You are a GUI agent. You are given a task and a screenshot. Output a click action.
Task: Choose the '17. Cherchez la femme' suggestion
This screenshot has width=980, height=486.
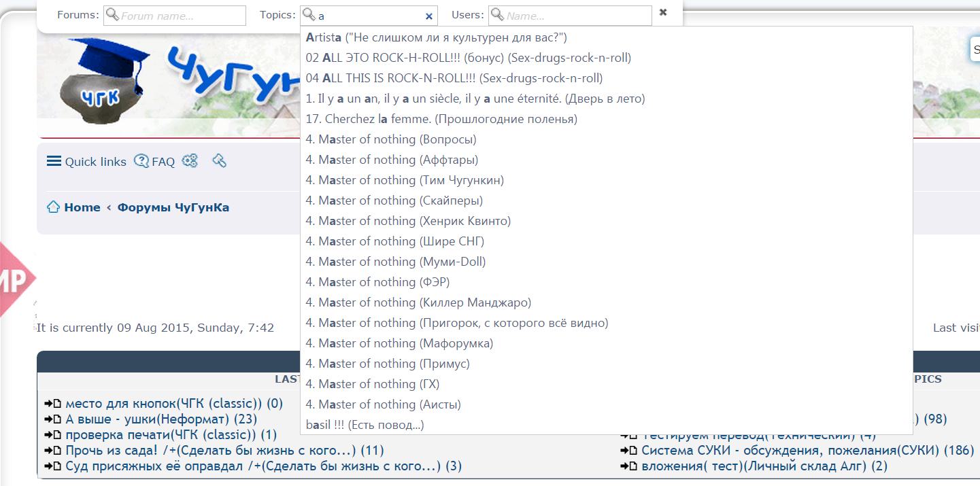point(441,119)
